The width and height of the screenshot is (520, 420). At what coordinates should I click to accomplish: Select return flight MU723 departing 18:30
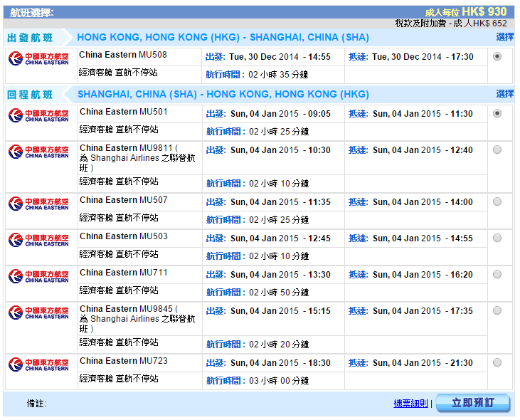click(497, 362)
